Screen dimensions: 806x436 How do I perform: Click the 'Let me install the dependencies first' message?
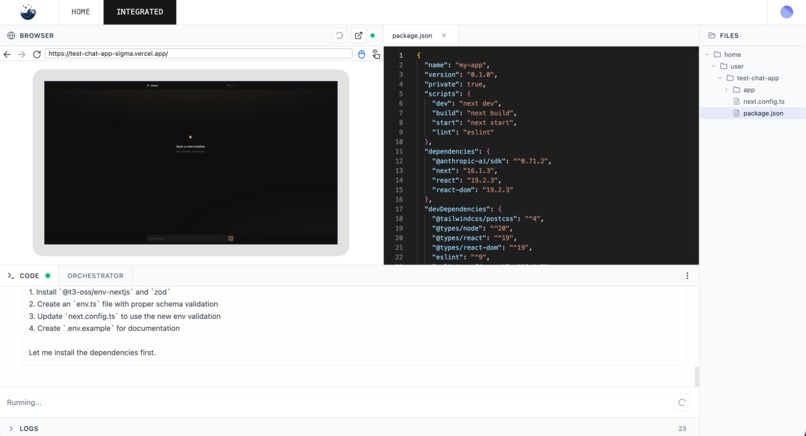click(92, 353)
